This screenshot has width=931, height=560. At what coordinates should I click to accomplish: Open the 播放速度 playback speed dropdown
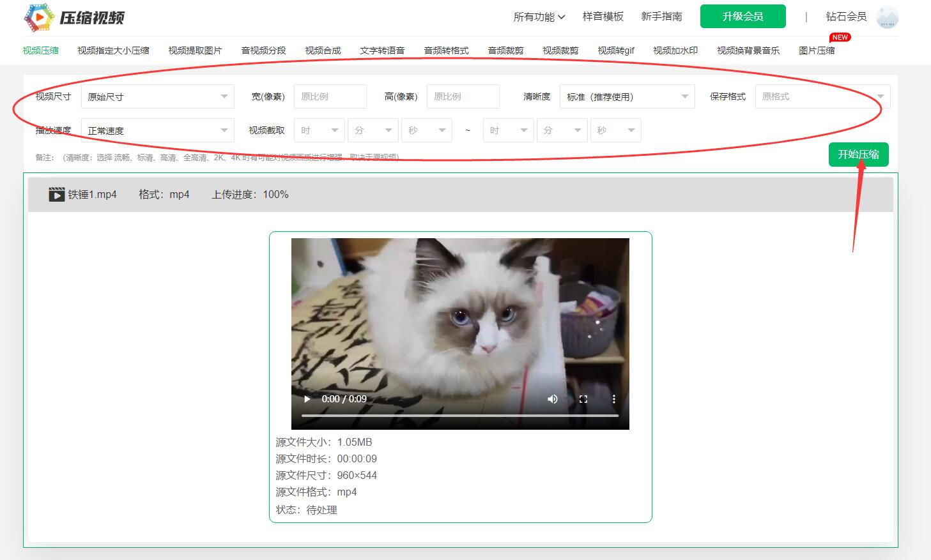tap(157, 130)
